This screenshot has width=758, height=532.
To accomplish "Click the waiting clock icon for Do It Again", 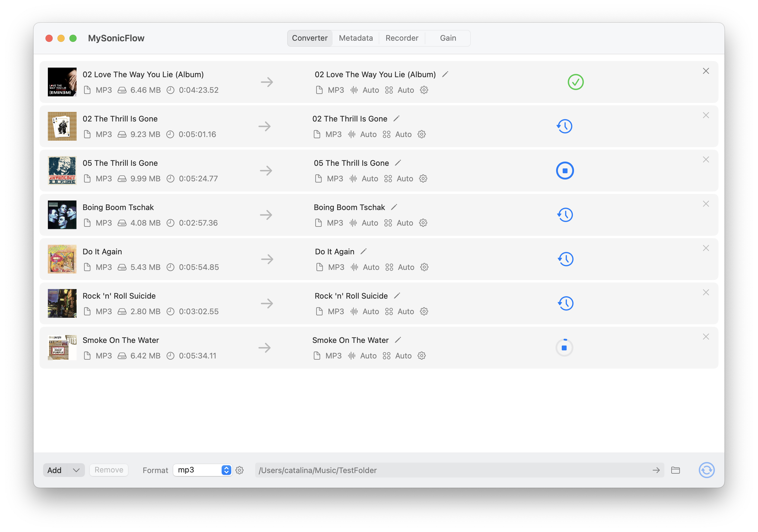I will (x=566, y=259).
